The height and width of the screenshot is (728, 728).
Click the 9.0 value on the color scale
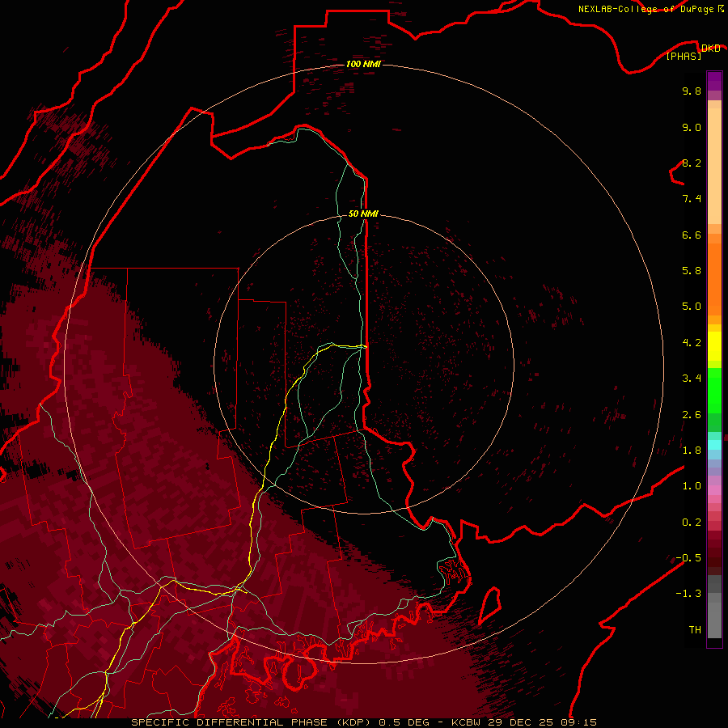tap(692, 127)
